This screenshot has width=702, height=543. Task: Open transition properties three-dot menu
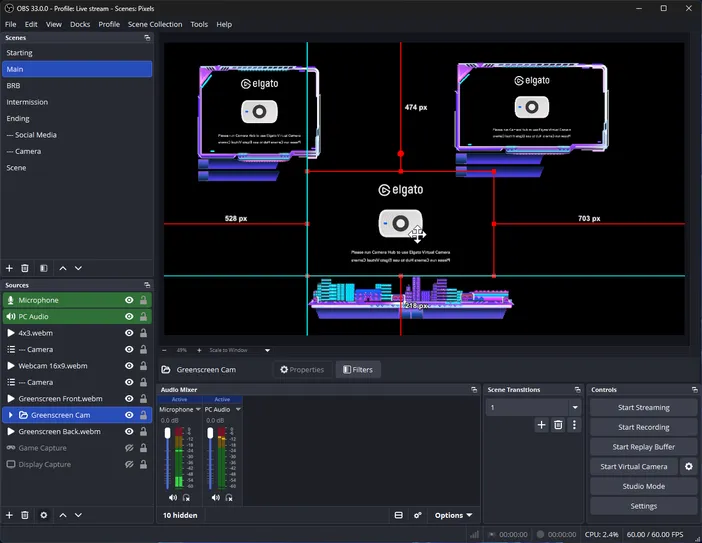[574, 425]
